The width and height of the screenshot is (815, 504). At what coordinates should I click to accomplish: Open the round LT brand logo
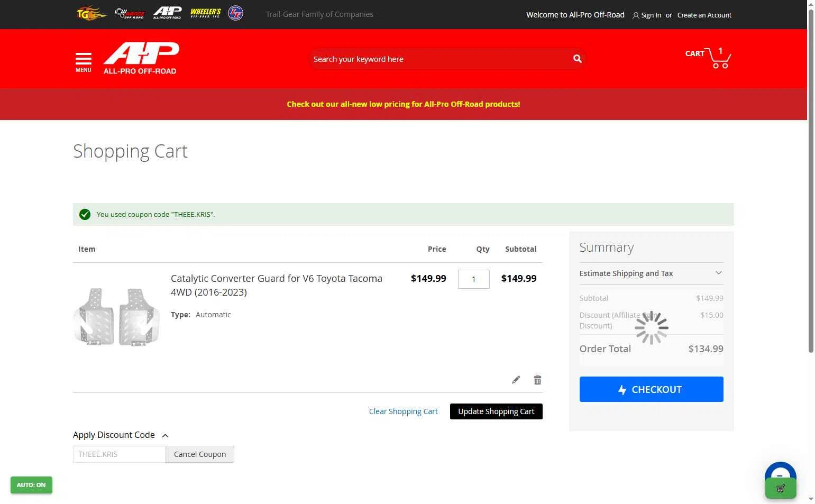click(x=235, y=13)
